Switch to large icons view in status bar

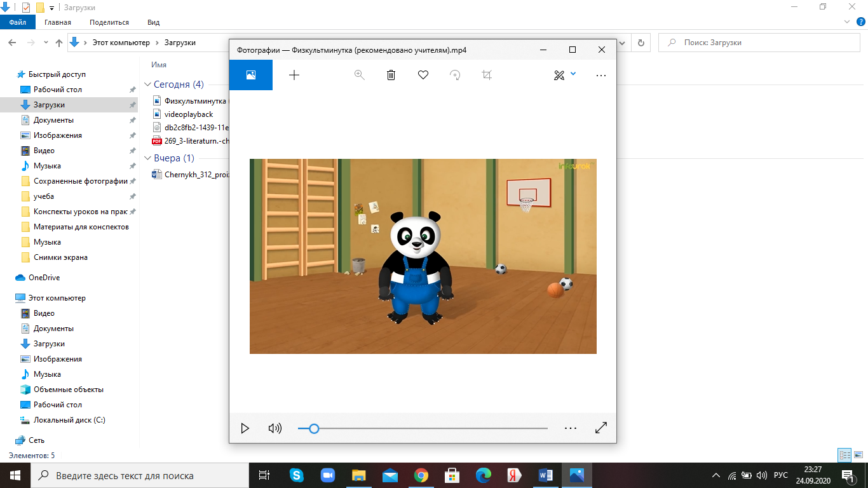click(x=858, y=455)
